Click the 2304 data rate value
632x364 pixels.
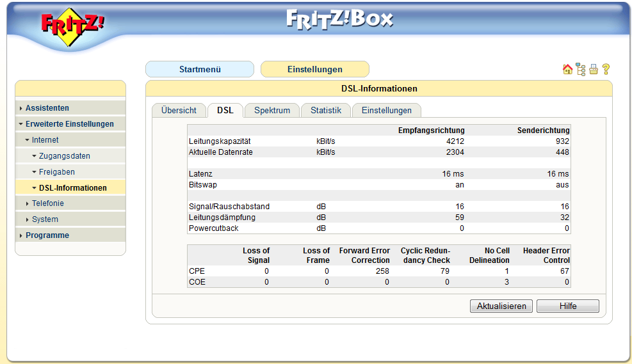[x=455, y=152]
